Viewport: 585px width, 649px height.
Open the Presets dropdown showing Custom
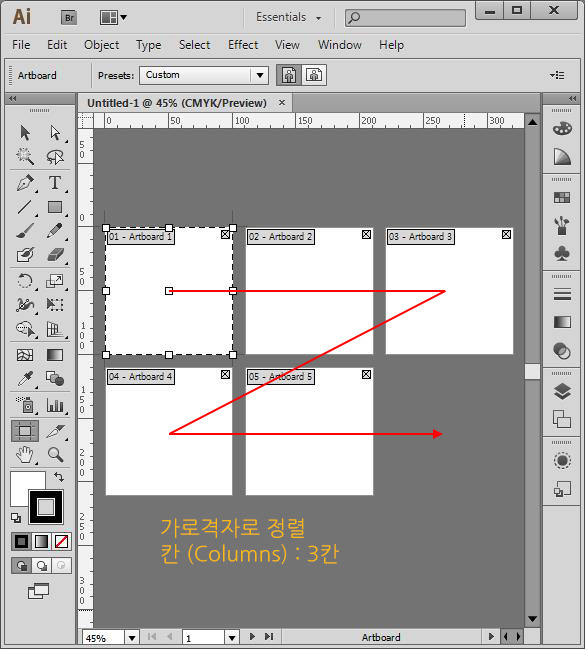[204, 75]
